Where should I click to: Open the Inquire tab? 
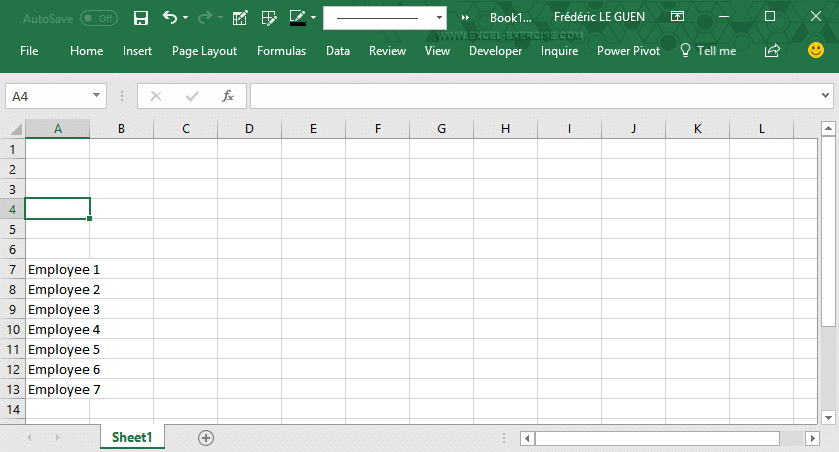(x=559, y=51)
